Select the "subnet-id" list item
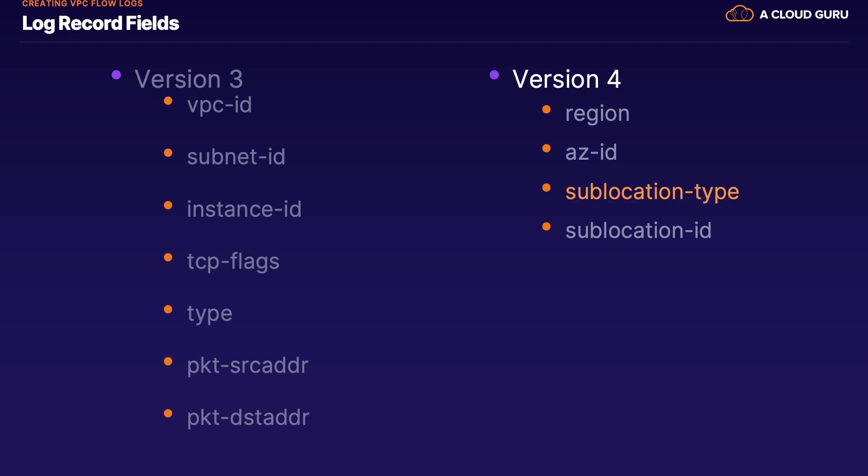This screenshot has height=476, width=868. (236, 157)
